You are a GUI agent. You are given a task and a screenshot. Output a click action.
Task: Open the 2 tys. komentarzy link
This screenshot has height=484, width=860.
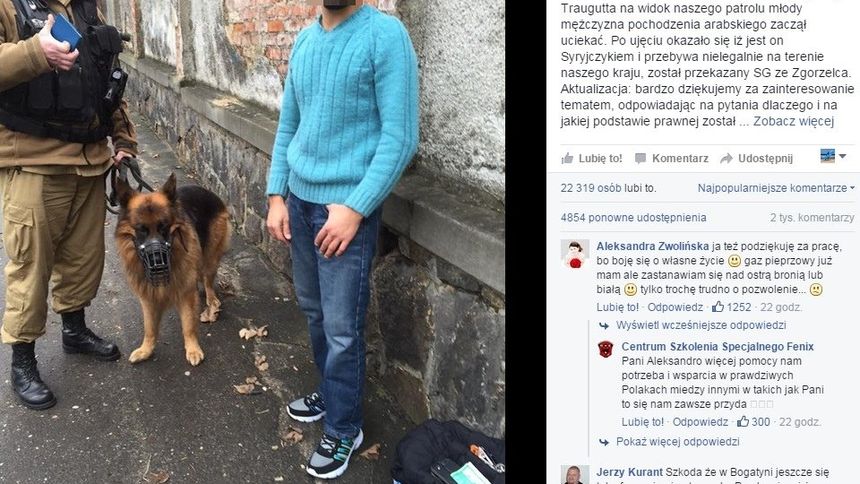(x=812, y=217)
